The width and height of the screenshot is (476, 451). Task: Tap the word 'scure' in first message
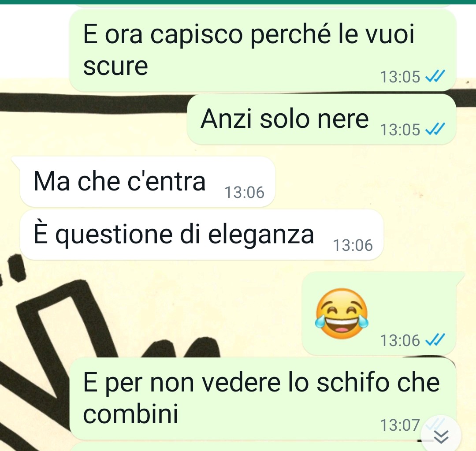coord(115,67)
